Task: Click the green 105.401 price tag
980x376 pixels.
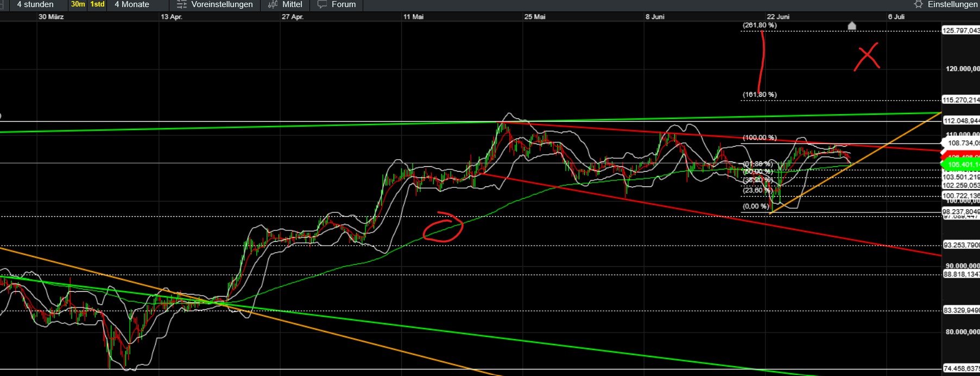Action: coord(961,164)
